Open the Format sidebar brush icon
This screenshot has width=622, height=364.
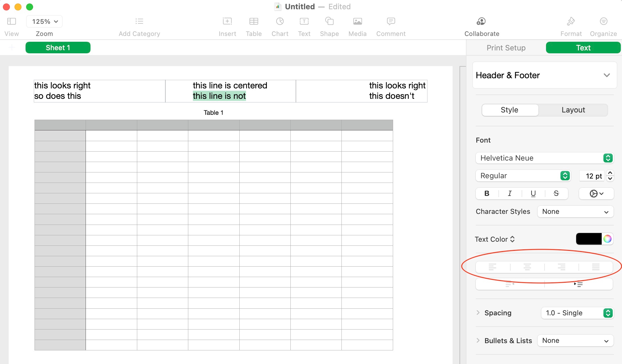571,21
